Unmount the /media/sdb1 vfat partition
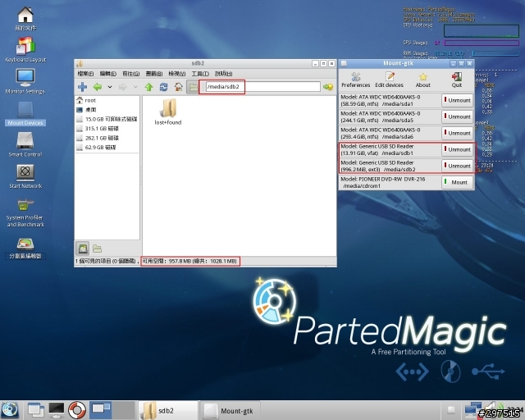This screenshot has height=420, width=525. pos(458,149)
